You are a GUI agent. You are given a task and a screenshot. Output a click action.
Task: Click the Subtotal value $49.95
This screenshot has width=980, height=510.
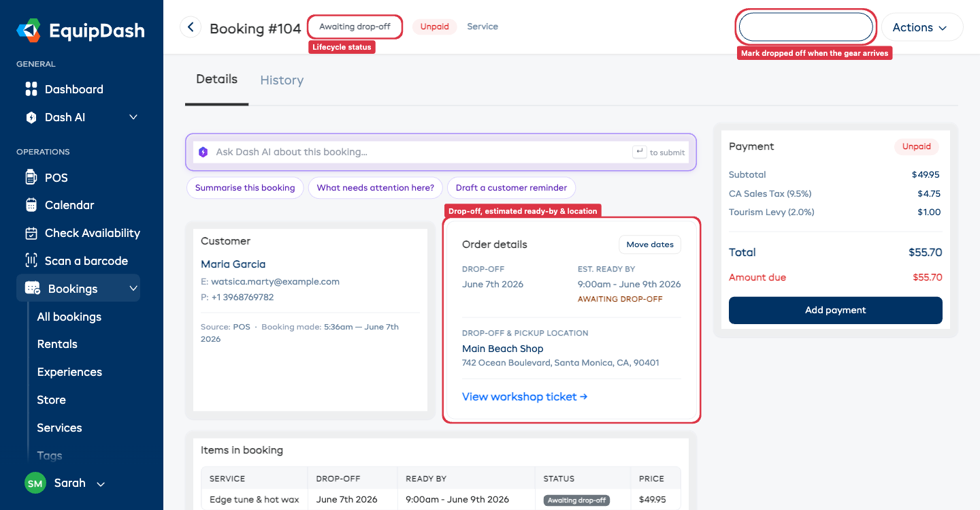click(x=927, y=174)
